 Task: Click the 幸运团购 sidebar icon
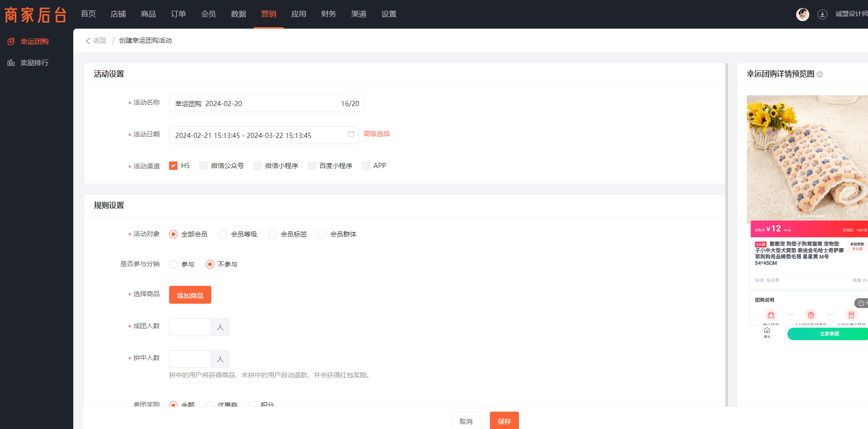(x=11, y=42)
